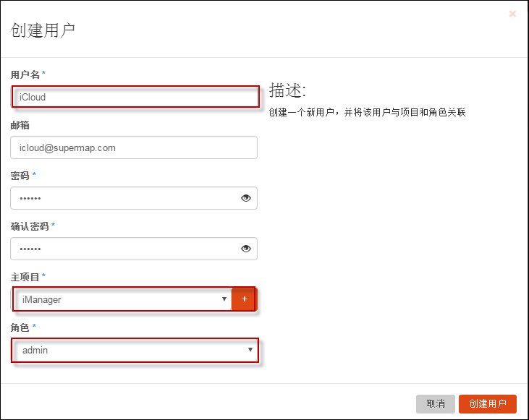Click the 主项目 field label
The height and width of the screenshot is (420, 529).
[25, 277]
